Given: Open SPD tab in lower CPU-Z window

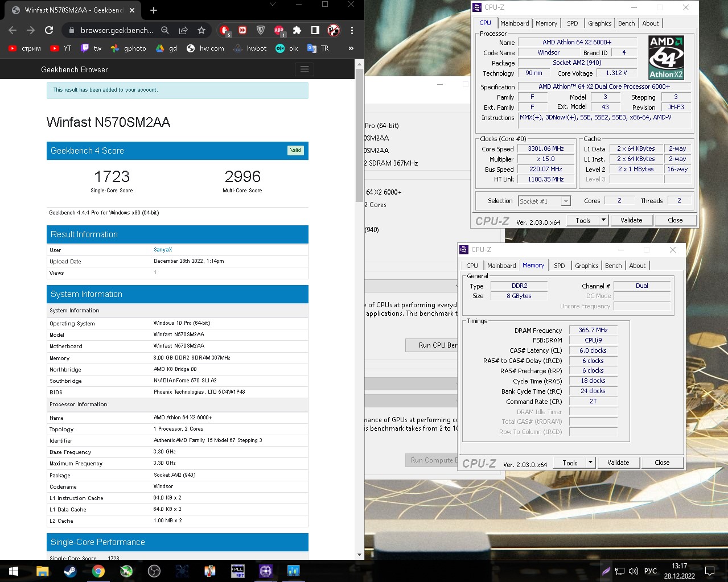Looking at the screenshot, I should point(560,266).
